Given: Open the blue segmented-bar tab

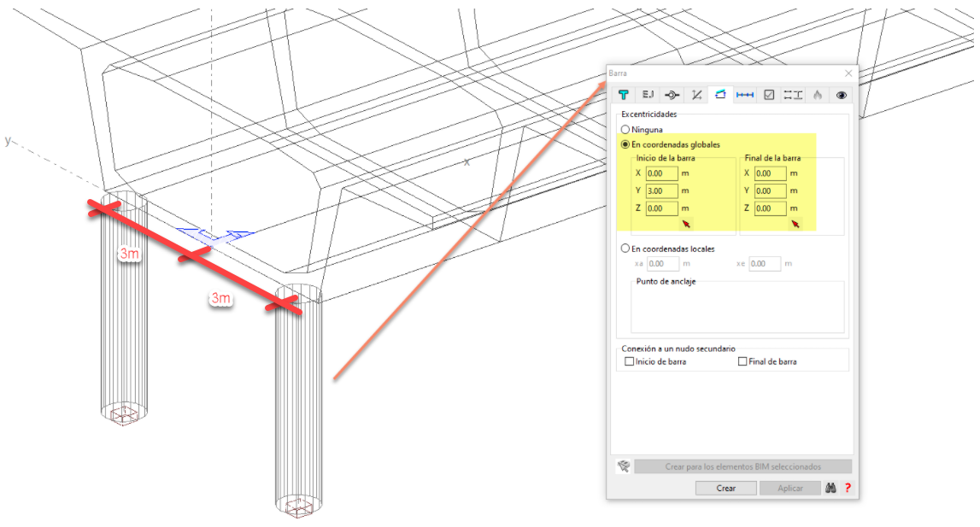Looking at the screenshot, I should (x=744, y=95).
